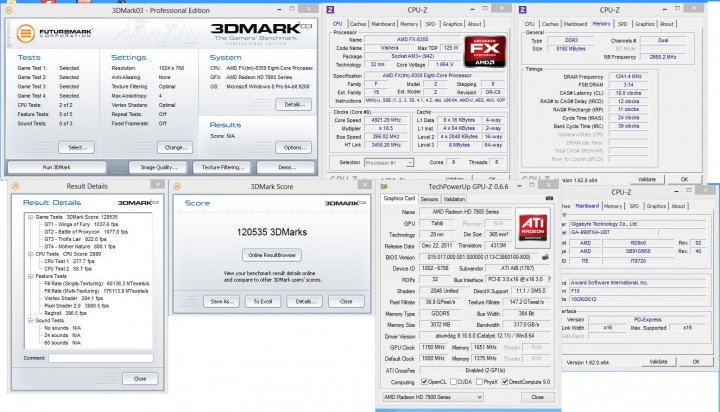Click the Comment input field

(x=101, y=358)
